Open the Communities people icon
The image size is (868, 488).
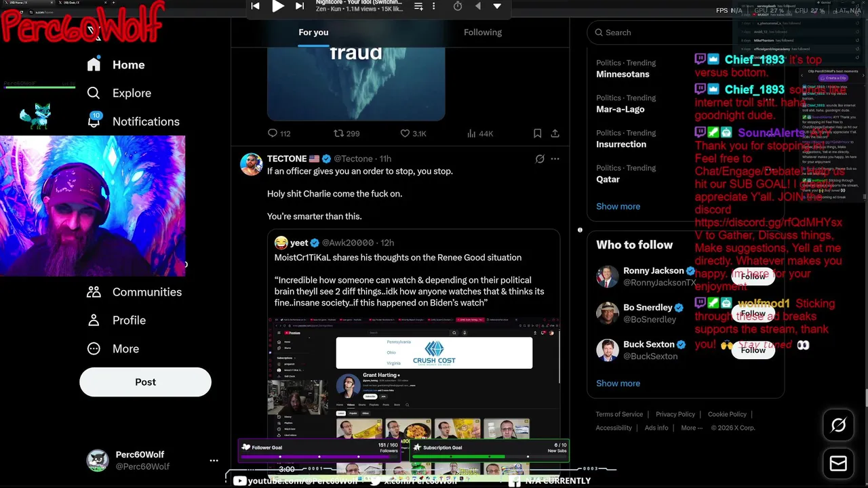pyautogui.click(x=94, y=292)
